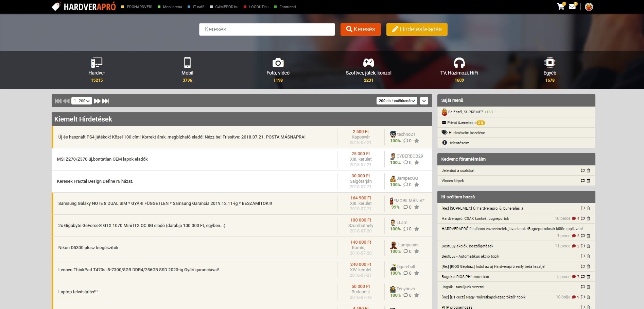The width and height of the screenshot is (644, 309).
Task: Toggle favorite star on LLam's GTX 1070 listing
Action: click(417, 229)
